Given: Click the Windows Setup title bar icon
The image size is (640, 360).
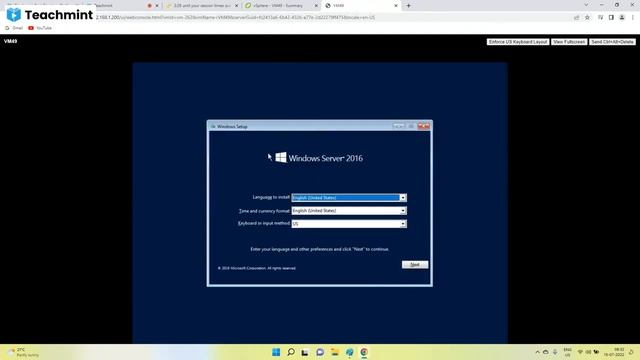Looking at the screenshot, I should [x=213, y=127].
